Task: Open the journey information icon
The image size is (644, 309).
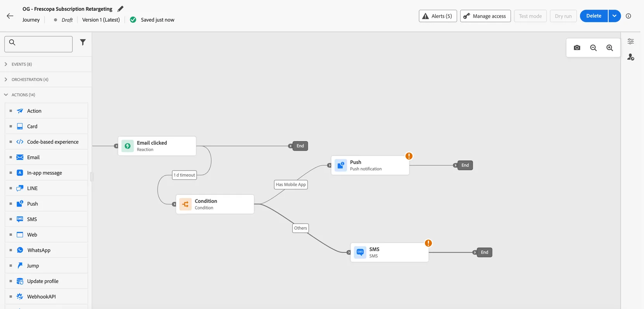Action: coord(628,16)
